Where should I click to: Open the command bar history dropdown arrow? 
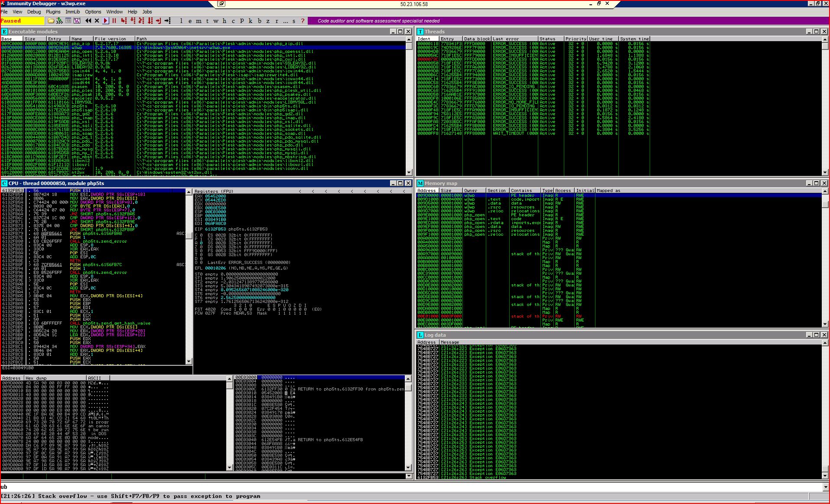tap(825, 487)
